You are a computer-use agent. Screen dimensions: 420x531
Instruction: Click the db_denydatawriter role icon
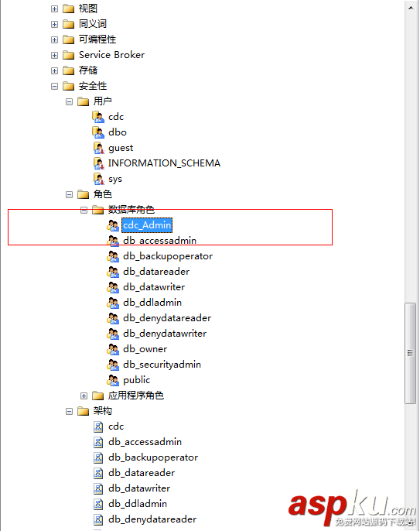(x=113, y=334)
